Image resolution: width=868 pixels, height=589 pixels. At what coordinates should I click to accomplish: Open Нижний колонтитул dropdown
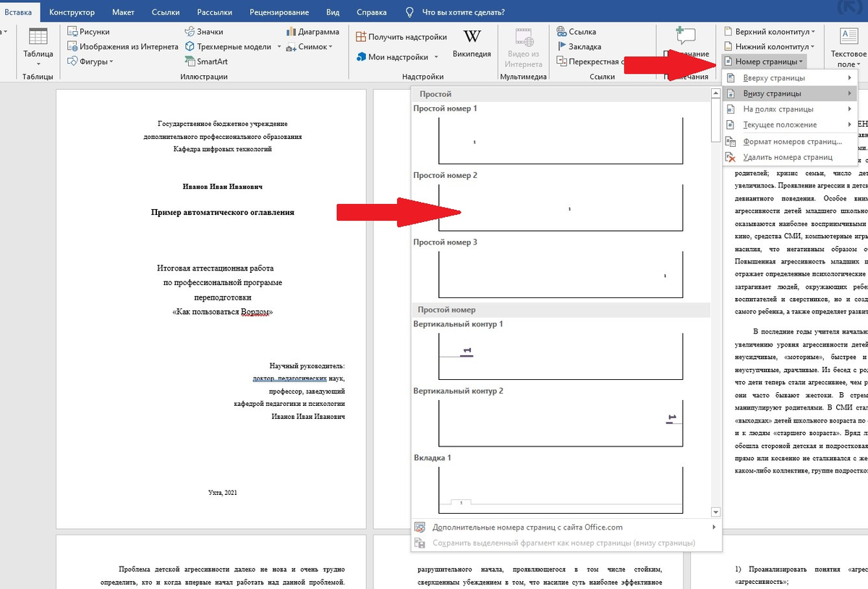tap(768, 46)
